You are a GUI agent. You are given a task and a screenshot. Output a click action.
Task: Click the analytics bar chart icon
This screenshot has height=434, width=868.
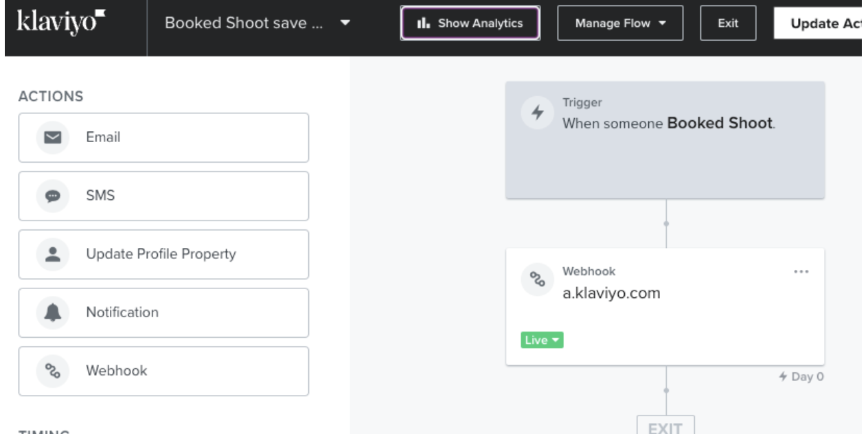pyautogui.click(x=424, y=22)
